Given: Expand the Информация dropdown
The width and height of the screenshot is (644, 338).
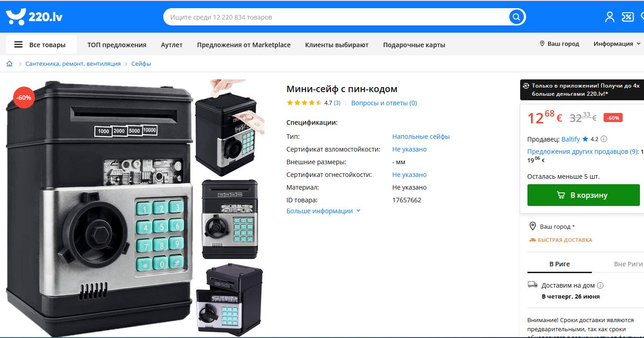Looking at the screenshot, I should tap(617, 44).
